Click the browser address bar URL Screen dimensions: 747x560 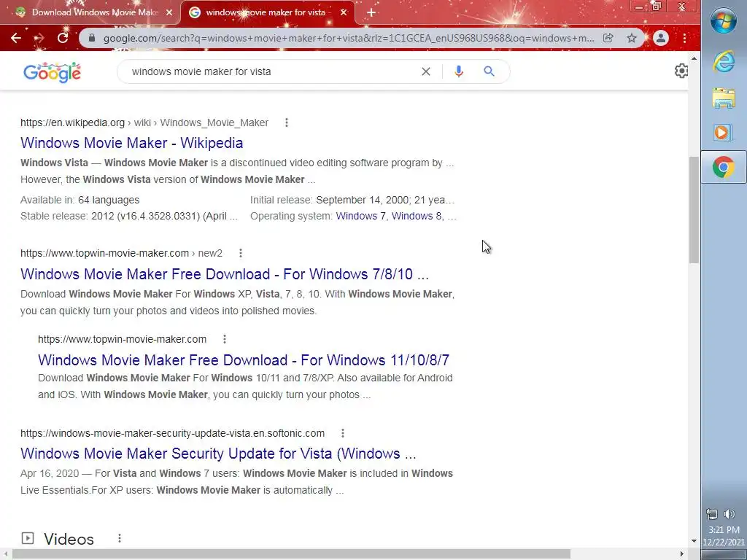(349, 38)
